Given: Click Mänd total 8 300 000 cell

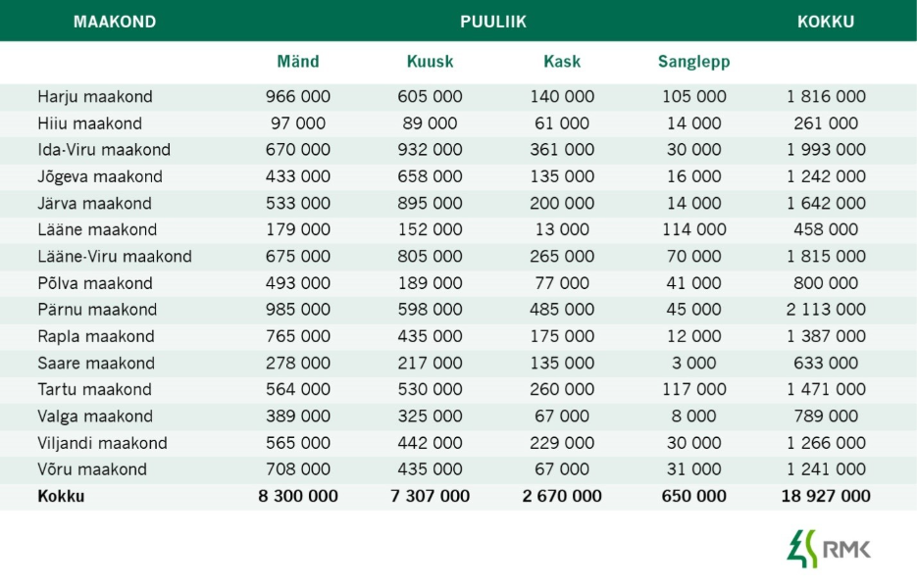Looking at the screenshot, I should 298,496.
